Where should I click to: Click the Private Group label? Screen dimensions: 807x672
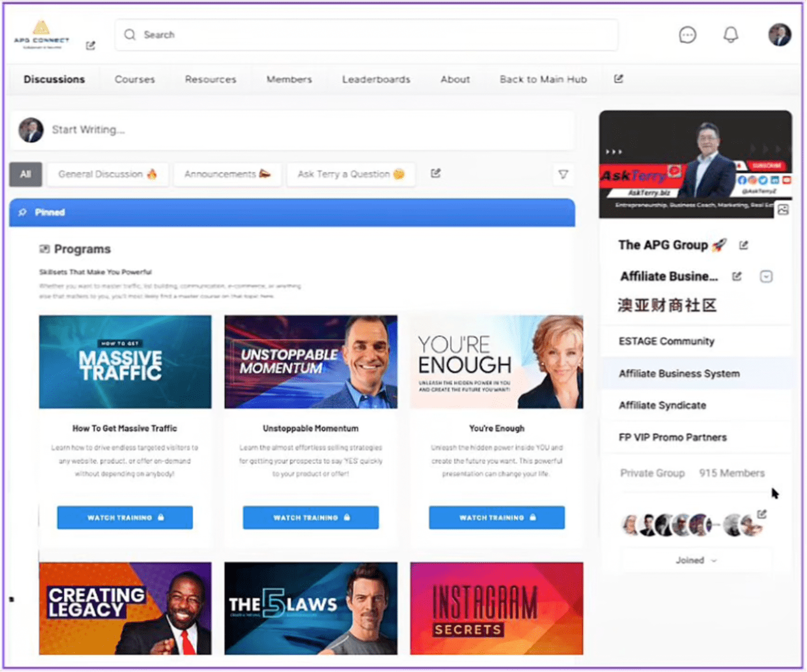tap(652, 473)
